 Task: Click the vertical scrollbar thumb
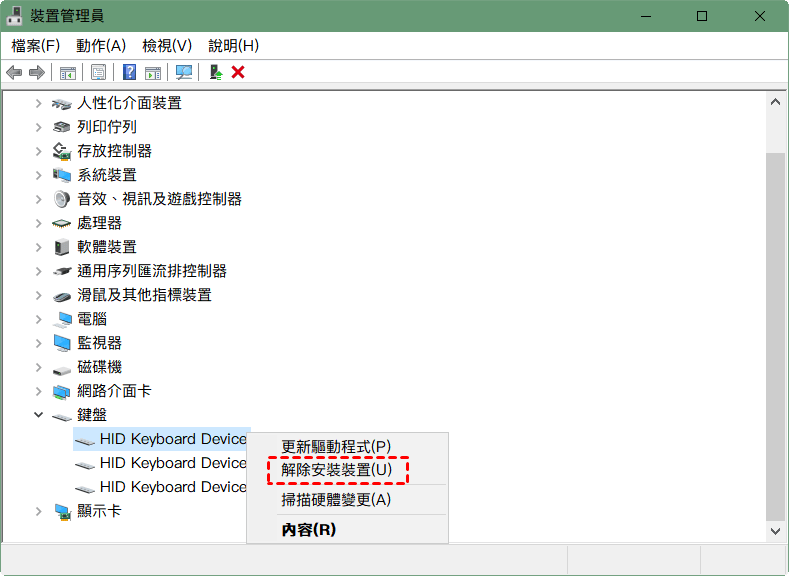point(775,337)
